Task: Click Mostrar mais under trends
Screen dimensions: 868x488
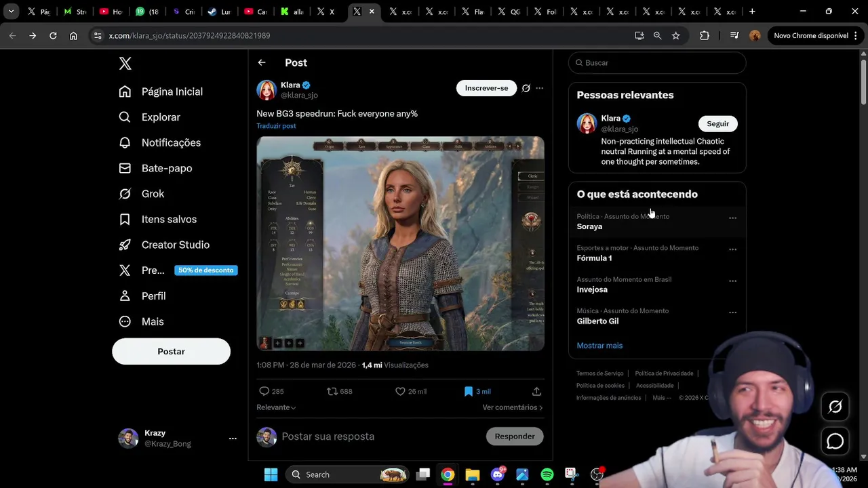Action: 599,346
